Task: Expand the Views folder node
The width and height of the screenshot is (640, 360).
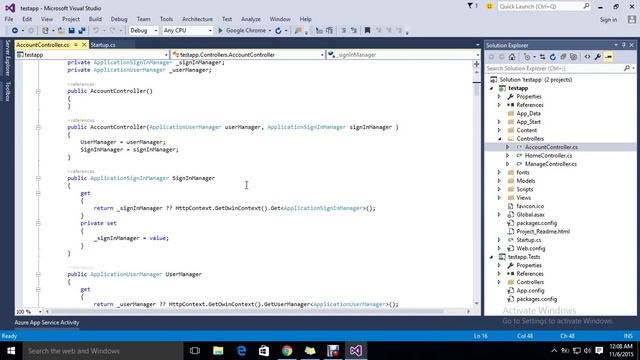Action: [499, 198]
